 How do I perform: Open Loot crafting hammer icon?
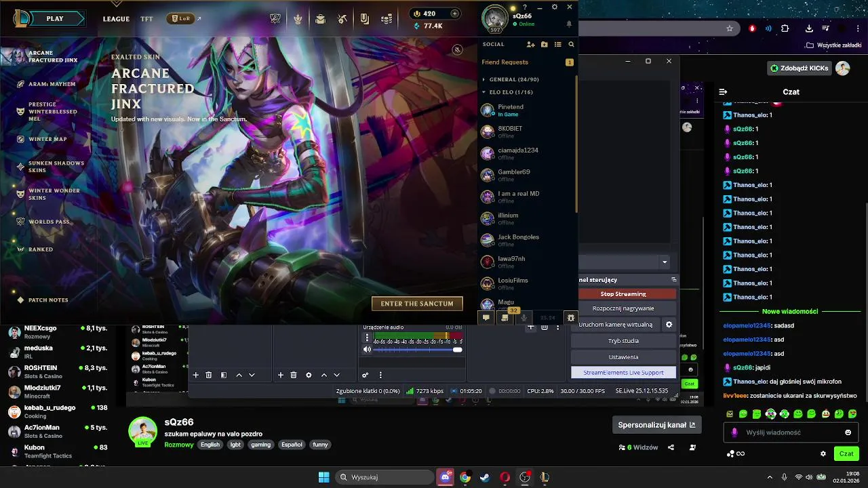pos(342,19)
